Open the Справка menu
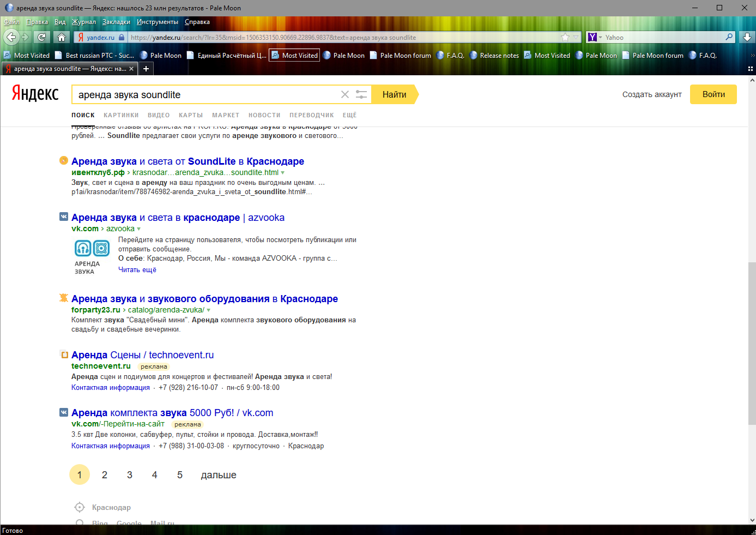The height and width of the screenshot is (535, 756). (197, 22)
